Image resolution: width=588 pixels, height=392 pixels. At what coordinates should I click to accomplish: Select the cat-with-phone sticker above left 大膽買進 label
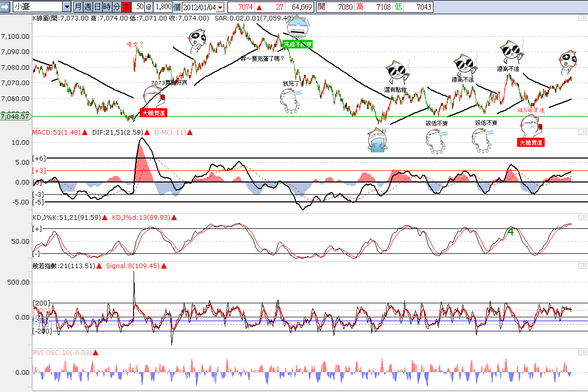tap(154, 96)
